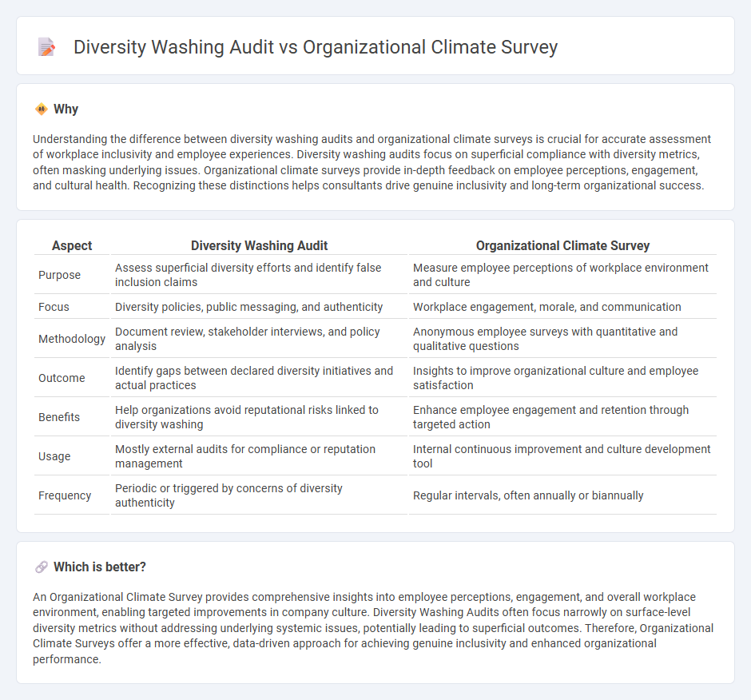751x700 pixels.
Task: Click cell 'Internal continuous improvement and culture development tool'
Action: (562, 456)
